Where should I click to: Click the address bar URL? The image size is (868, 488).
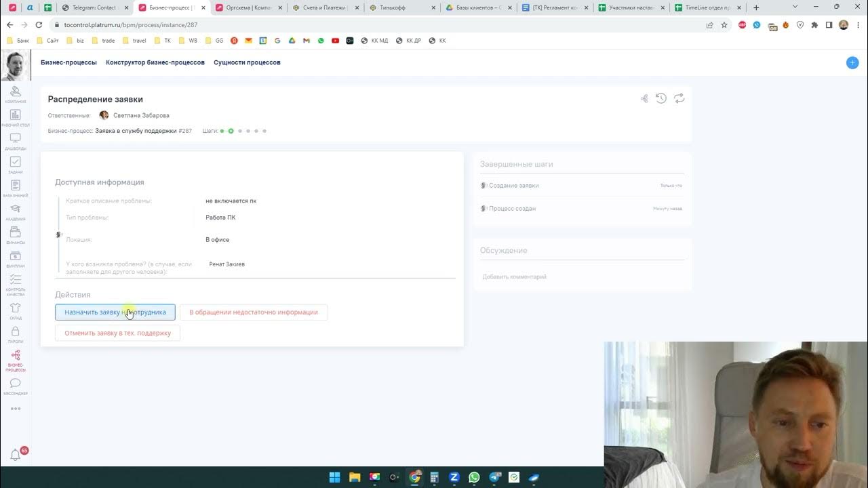click(130, 25)
